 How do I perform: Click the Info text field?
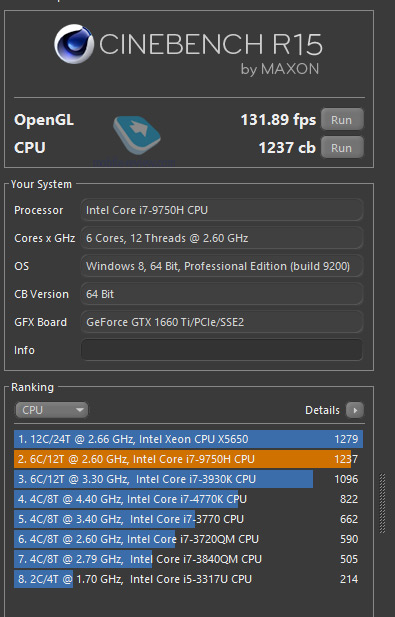pos(222,350)
